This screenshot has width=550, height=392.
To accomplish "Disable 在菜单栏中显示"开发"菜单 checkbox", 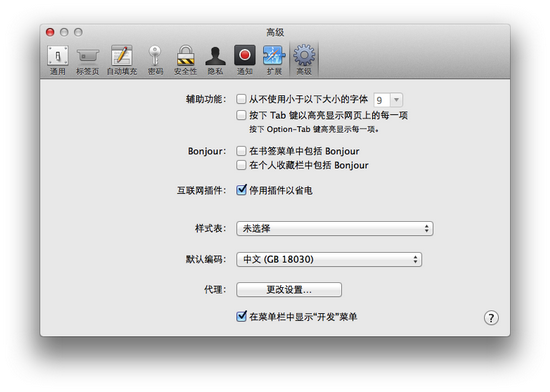I will click(241, 317).
